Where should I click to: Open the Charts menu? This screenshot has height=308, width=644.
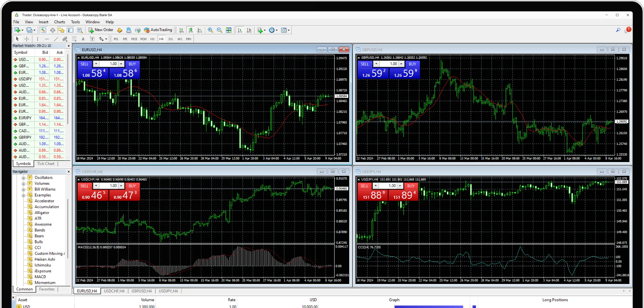point(58,22)
